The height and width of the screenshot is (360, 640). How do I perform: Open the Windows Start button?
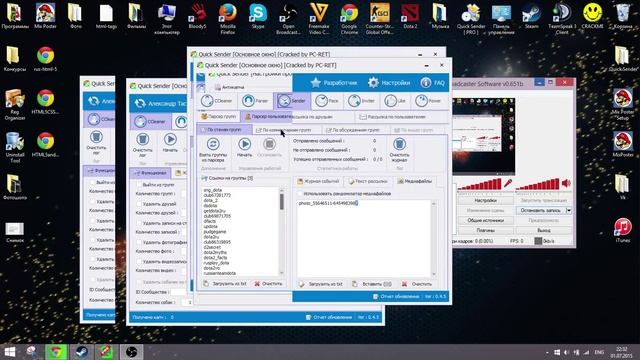[10, 352]
